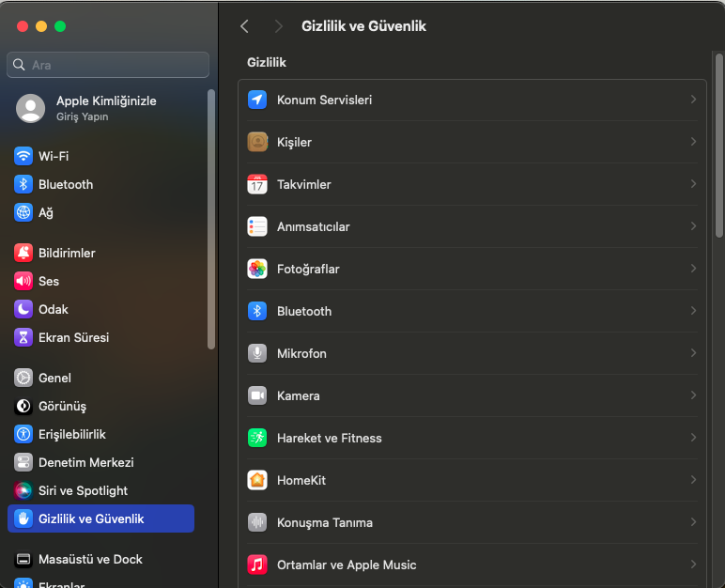
Task: Click the Kamera camera icon
Action: pos(257,395)
